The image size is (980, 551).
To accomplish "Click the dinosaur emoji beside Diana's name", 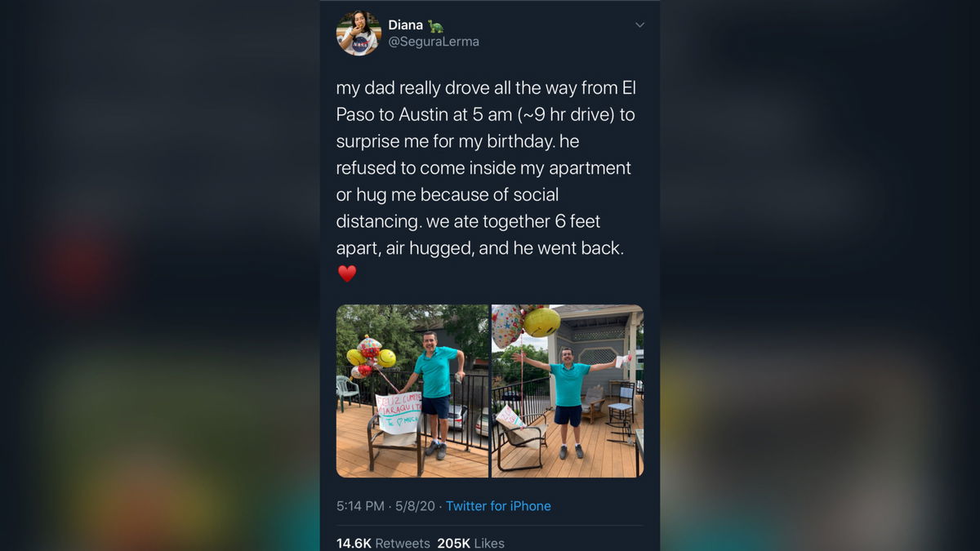I will pos(436,25).
